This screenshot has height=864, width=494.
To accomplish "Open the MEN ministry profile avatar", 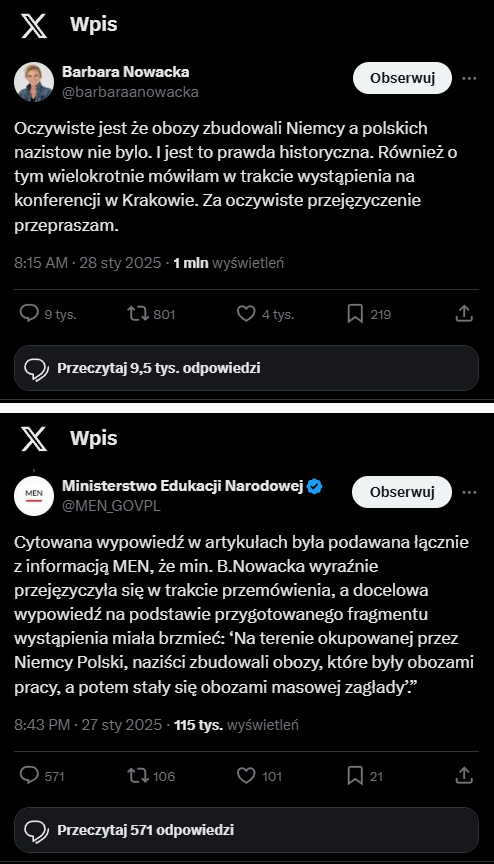I will click(x=34, y=496).
